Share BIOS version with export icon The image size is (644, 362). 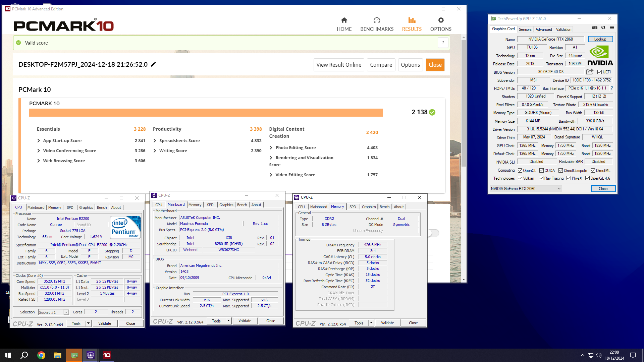tap(590, 72)
